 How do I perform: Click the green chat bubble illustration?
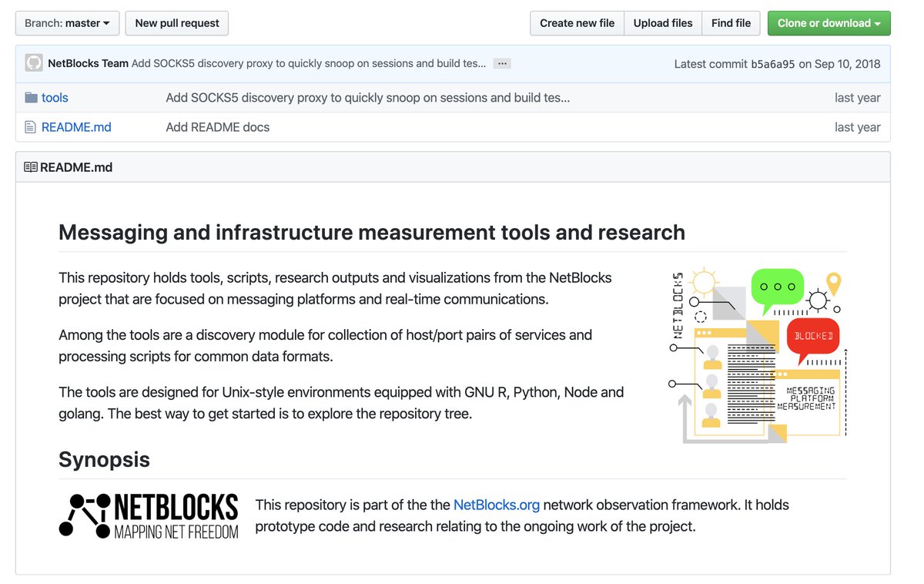tap(777, 290)
